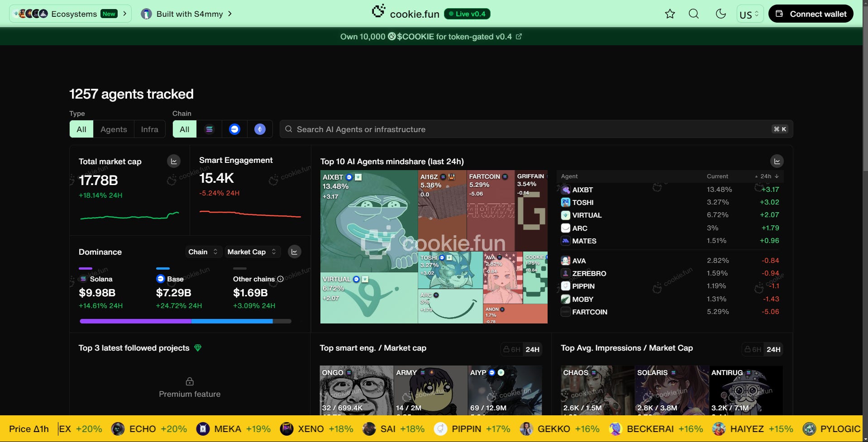This screenshot has width=868, height=442.
Task: Click the Base blue dominance marker
Action: (162, 269)
